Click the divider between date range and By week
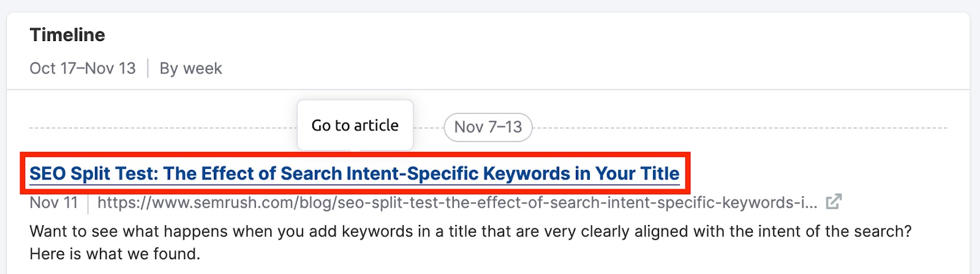The height and width of the screenshot is (274, 980). pyautogui.click(x=148, y=68)
